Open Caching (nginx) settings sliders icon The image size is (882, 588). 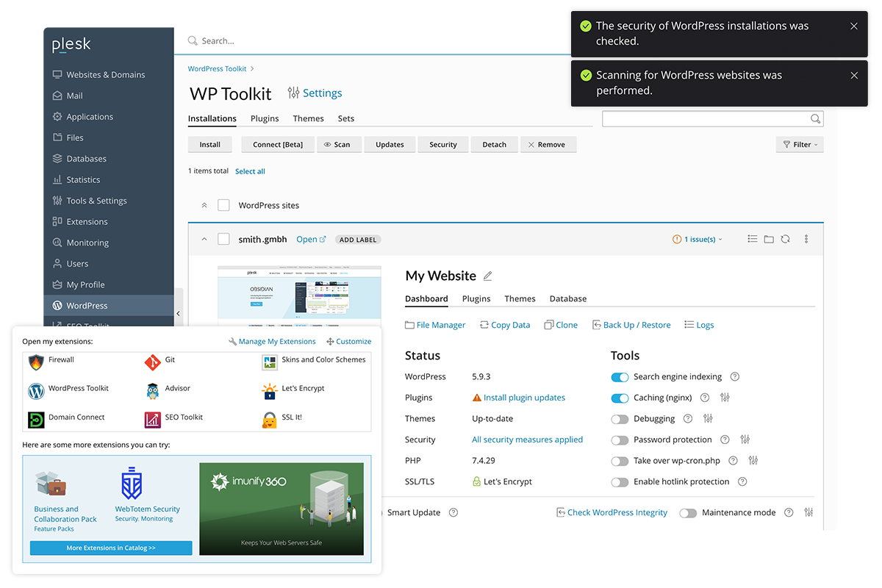[725, 398]
